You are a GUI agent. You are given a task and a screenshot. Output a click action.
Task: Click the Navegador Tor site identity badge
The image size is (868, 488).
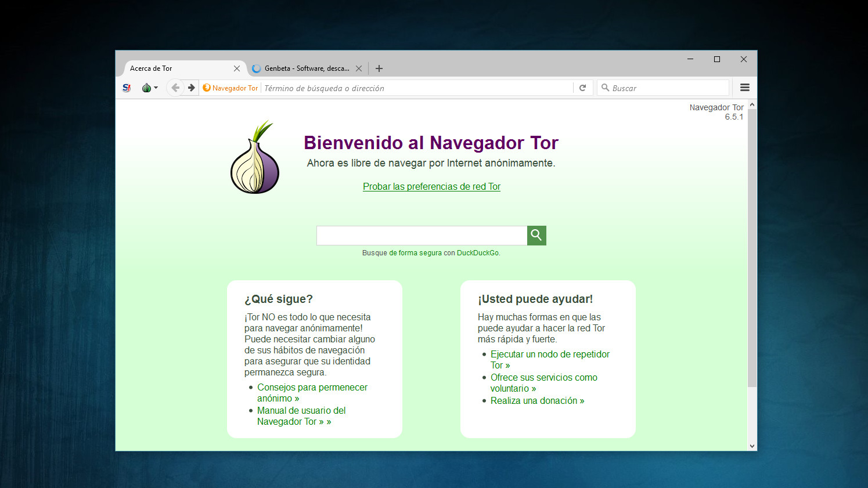point(230,88)
